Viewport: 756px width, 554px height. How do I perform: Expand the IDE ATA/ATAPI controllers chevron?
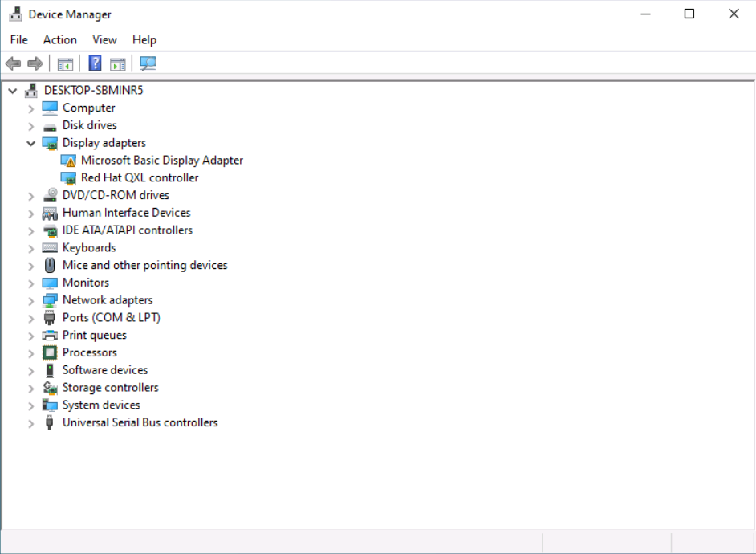point(30,231)
